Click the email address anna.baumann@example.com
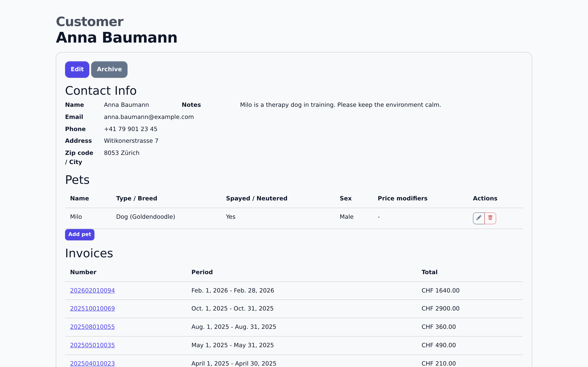 (x=149, y=117)
